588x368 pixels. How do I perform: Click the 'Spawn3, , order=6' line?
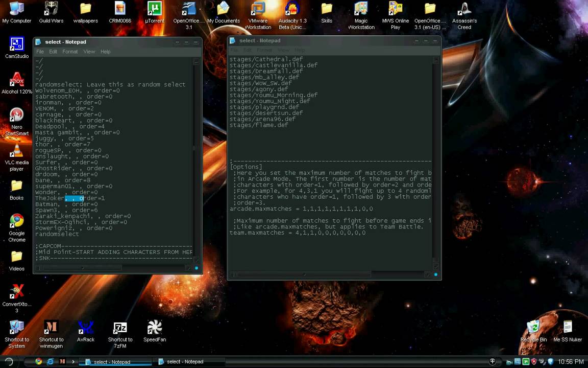click(66, 210)
